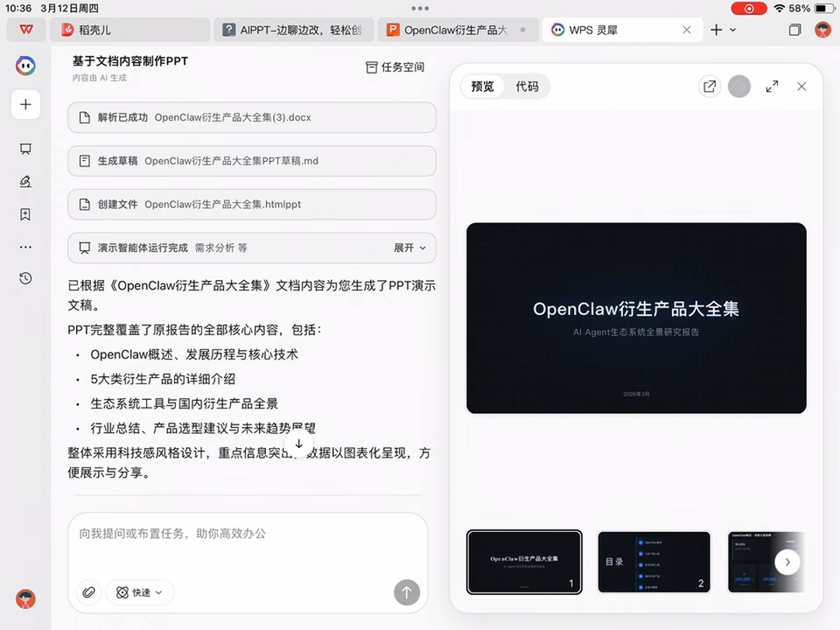Image resolution: width=840 pixels, height=630 pixels.
Task: Open the parsed OpenClaw衍生产品大全集(3).docx file
Action: pyautogui.click(x=252, y=117)
